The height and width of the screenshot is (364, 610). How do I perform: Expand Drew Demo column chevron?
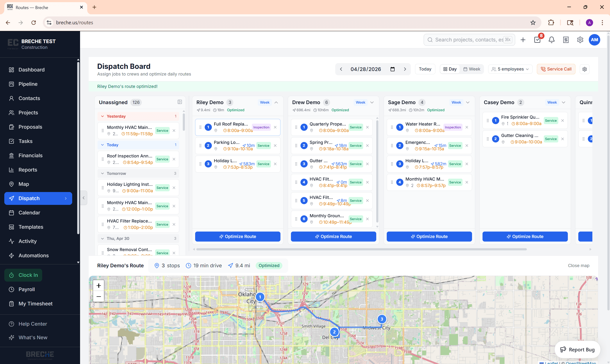point(372,102)
